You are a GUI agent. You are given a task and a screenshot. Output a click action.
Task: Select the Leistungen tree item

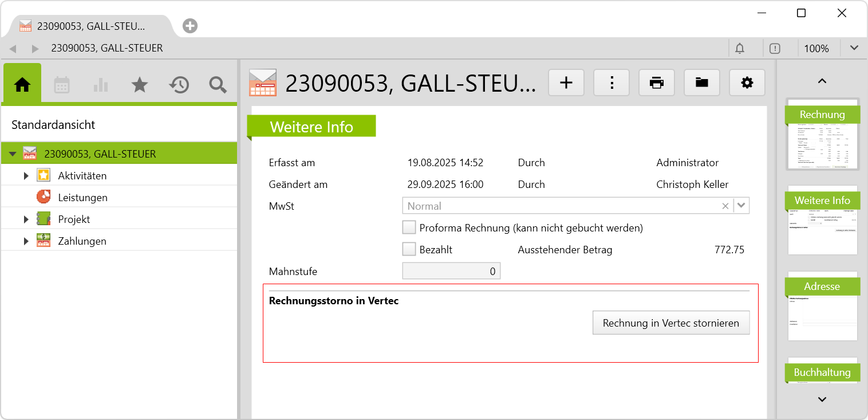click(x=82, y=198)
